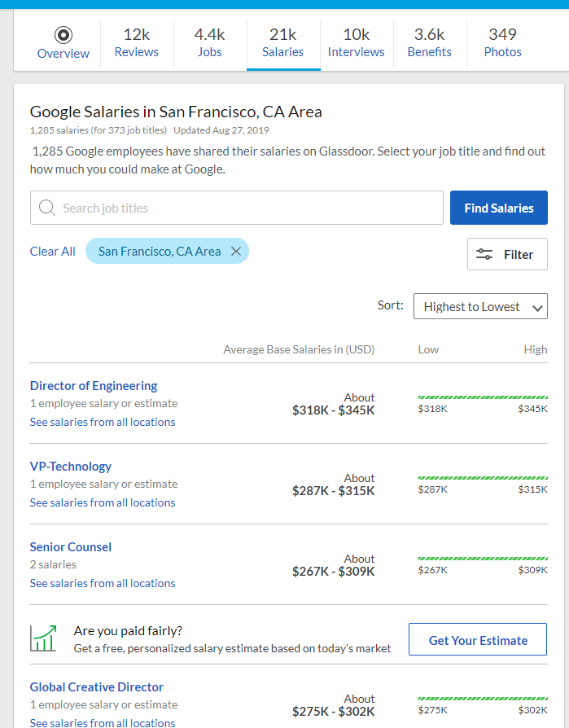
Task: Click the search magnifier icon
Action: [47, 208]
